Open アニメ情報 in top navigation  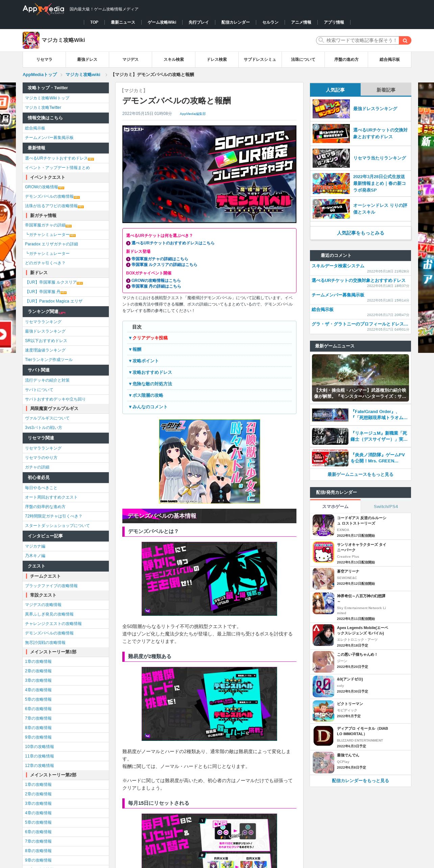click(301, 22)
